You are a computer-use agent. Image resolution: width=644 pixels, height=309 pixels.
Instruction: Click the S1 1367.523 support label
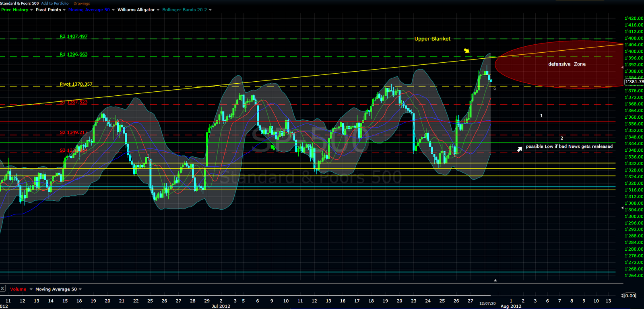click(74, 102)
